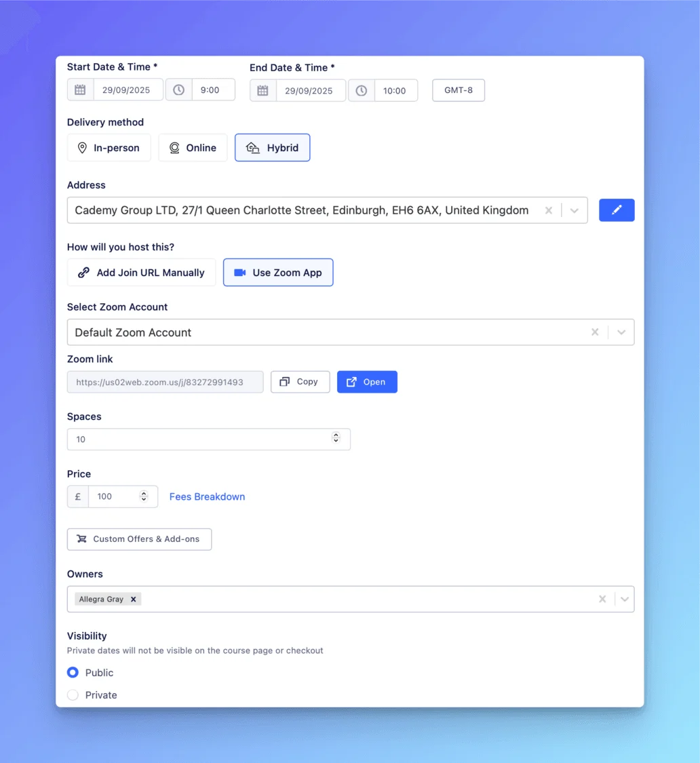Expand the Owners dropdown chevron
The height and width of the screenshot is (763, 700).
(x=625, y=599)
